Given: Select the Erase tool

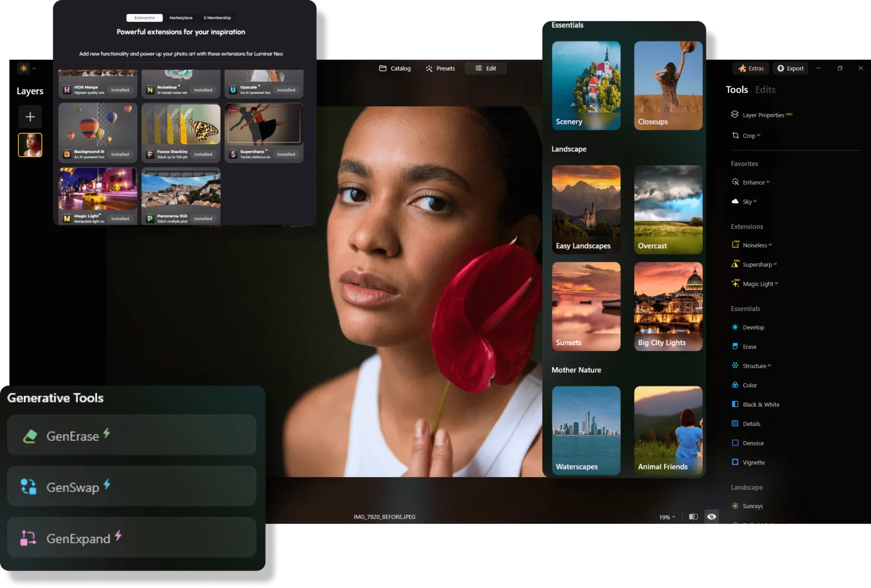Looking at the screenshot, I should pos(749,347).
